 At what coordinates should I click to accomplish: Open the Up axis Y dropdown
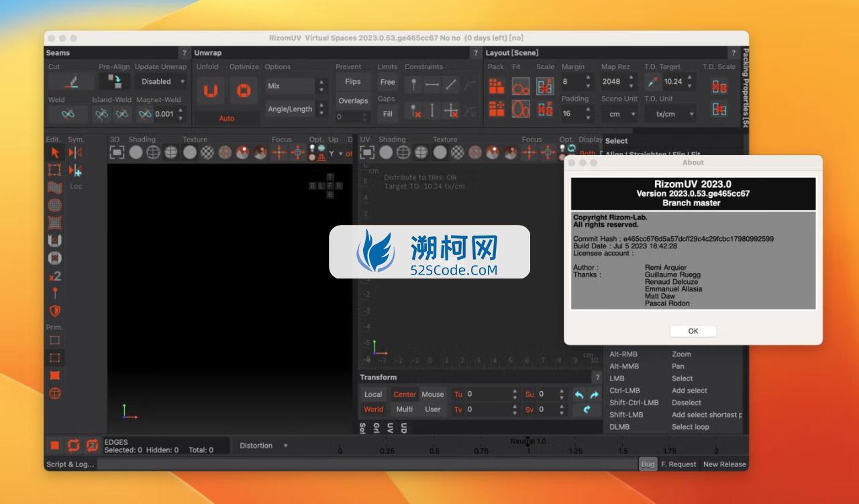[x=335, y=154]
